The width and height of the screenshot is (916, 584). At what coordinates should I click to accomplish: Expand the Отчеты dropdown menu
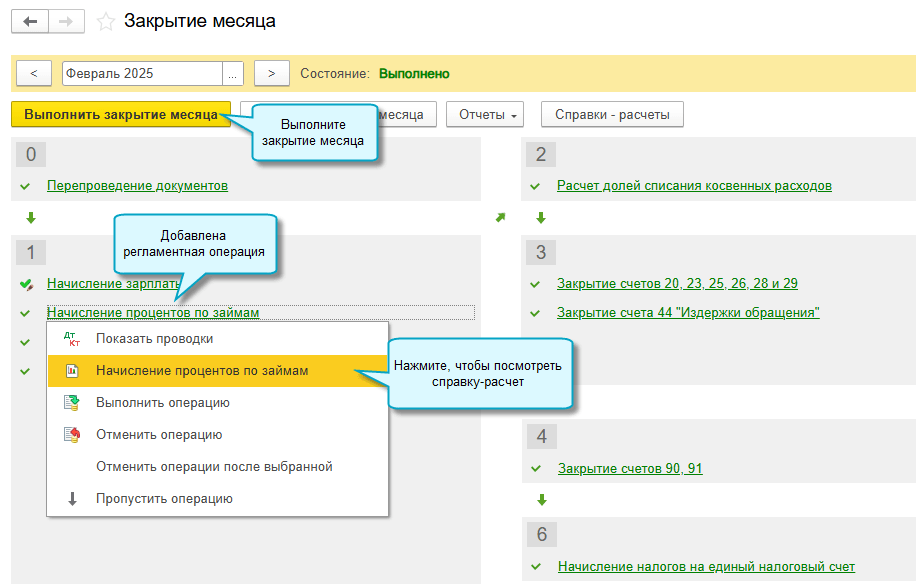click(x=485, y=115)
